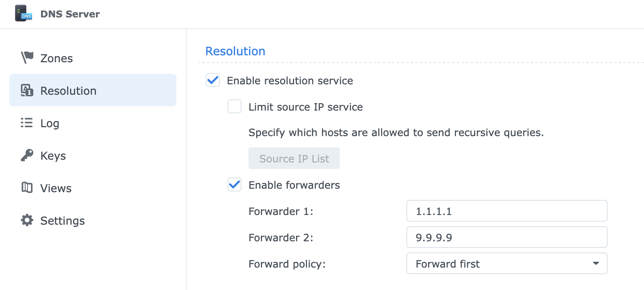Click the Views book icon
The height and width of the screenshot is (290, 644).
click(x=26, y=188)
